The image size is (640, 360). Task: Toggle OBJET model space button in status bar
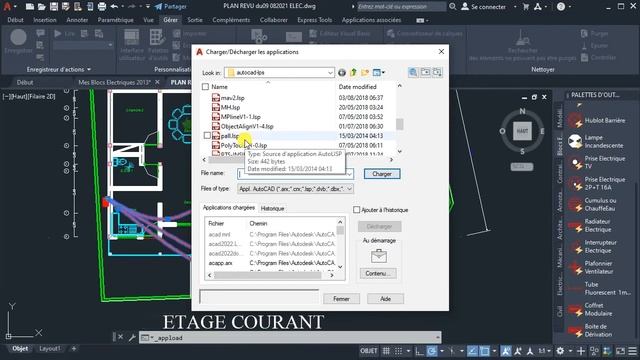point(368,351)
